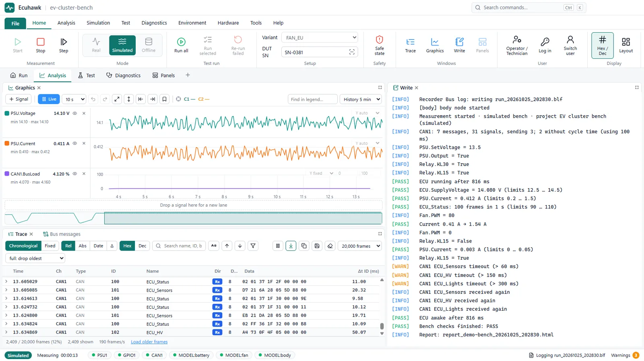Switch to the Run workspace tab
The image size is (644, 361).
(19, 75)
